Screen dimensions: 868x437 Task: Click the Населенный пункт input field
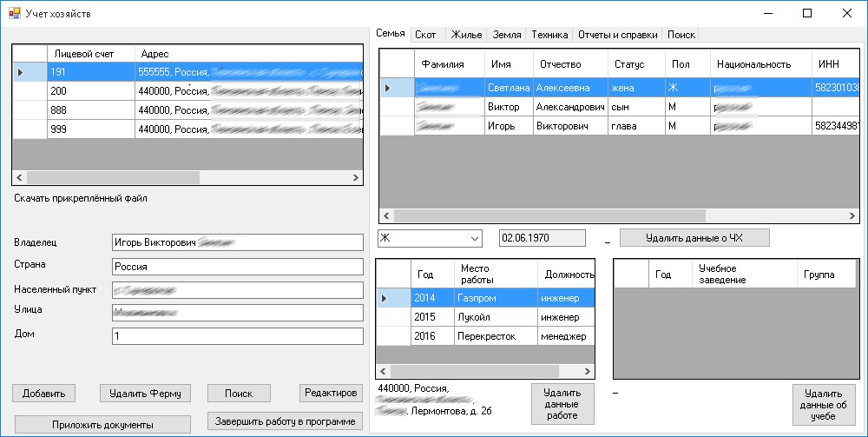tap(238, 290)
